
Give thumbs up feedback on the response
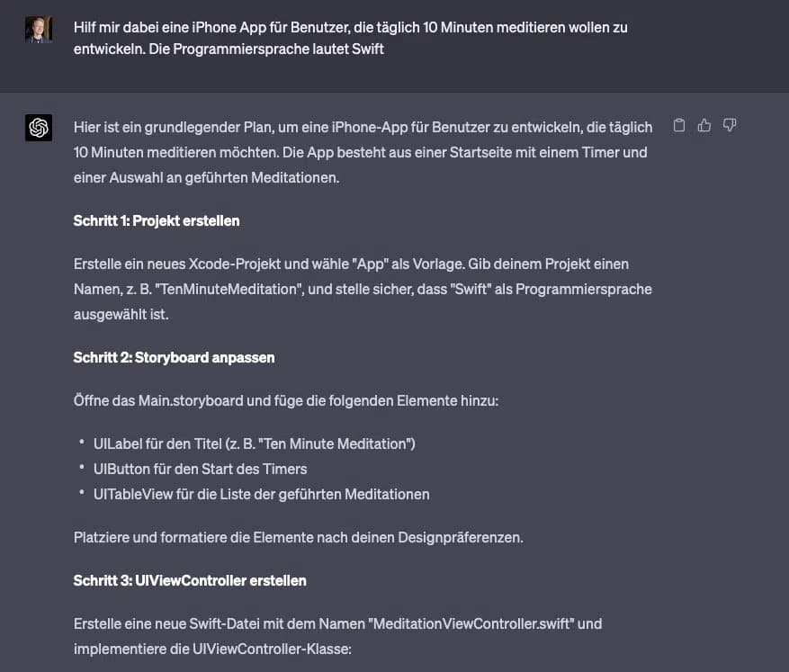tap(704, 126)
